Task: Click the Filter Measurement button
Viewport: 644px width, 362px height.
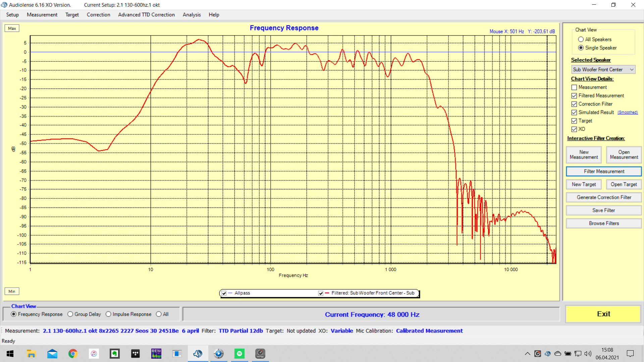Action: click(604, 171)
